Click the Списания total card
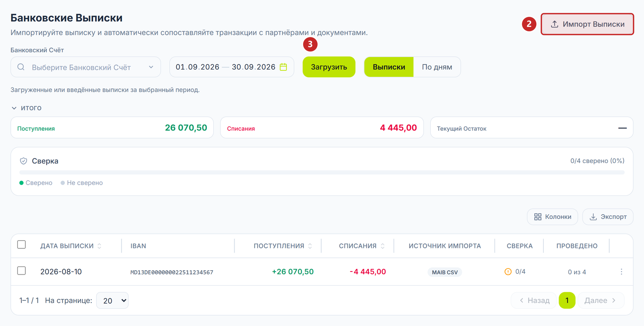The width and height of the screenshot is (644, 326). click(322, 128)
